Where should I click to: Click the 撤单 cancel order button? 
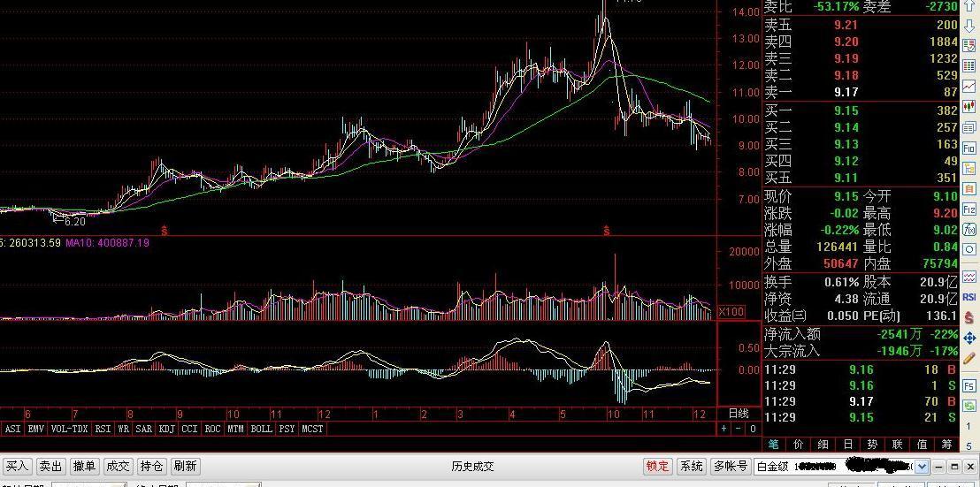coord(84,467)
